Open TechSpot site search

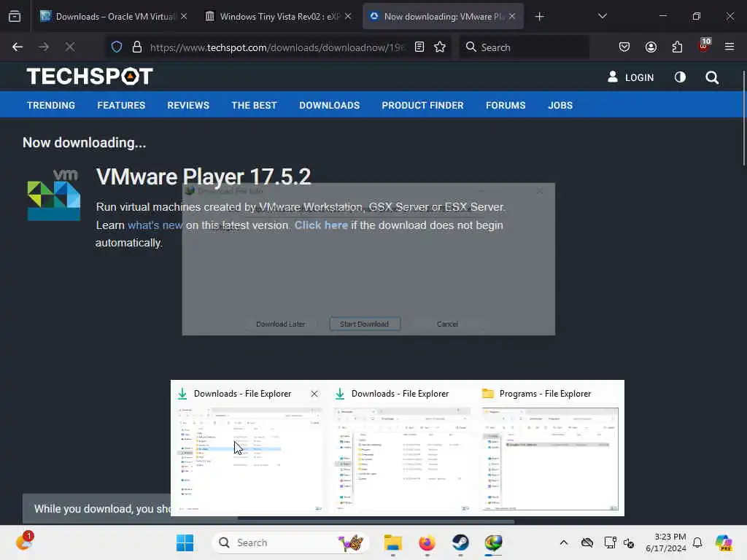click(x=712, y=77)
